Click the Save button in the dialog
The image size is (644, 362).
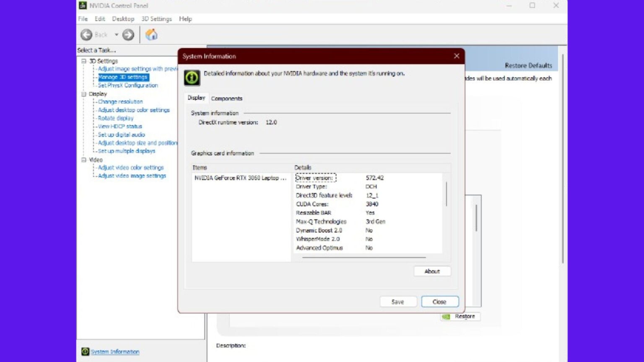coord(397,301)
